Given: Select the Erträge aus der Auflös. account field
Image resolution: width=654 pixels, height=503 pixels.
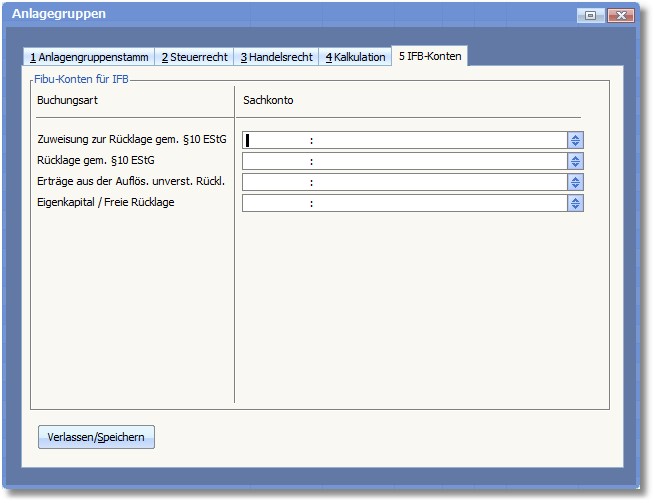Looking at the screenshot, I should 404,182.
